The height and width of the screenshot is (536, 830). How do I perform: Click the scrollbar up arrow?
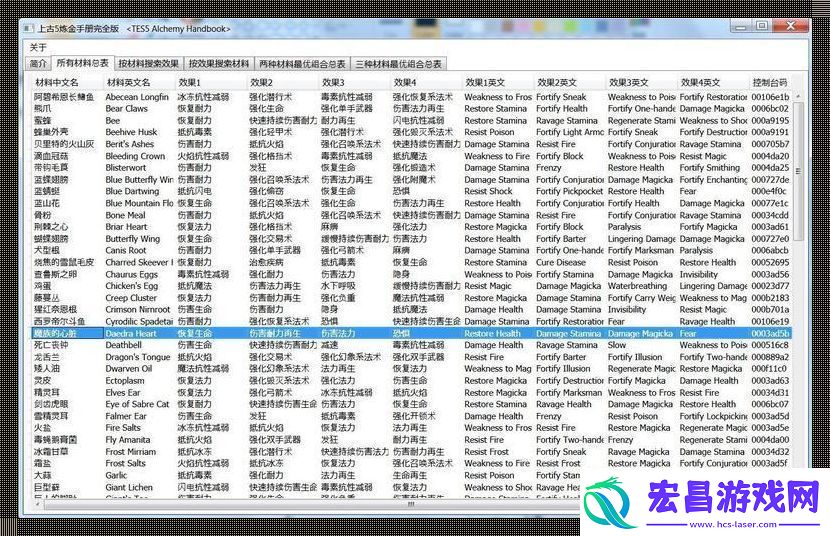tap(798, 97)
